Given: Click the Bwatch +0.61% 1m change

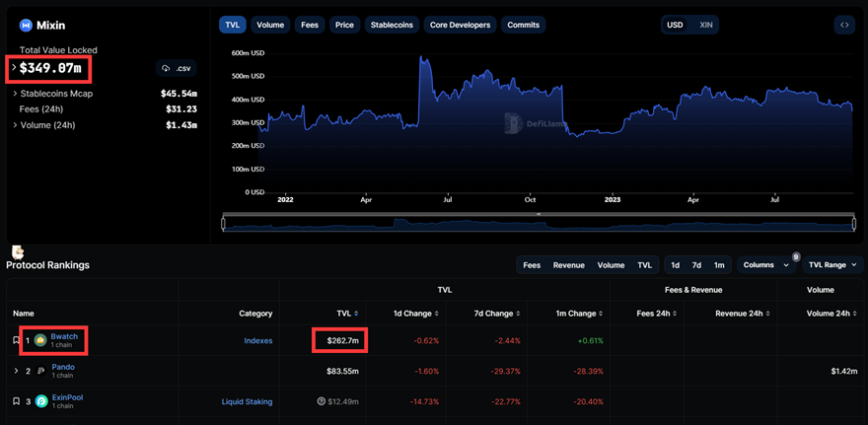Looking at the screenshot, I should tap(589, 340).
